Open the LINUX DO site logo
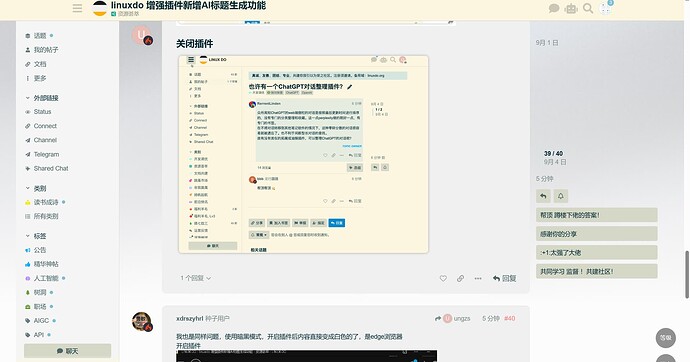The height and width of the screenshot is (362, 690). (100, 8)
